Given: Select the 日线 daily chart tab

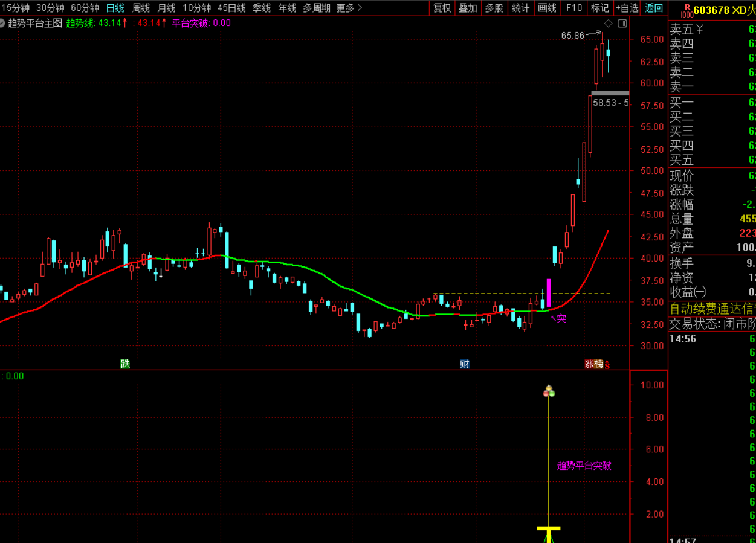Looking at the screenshot, I should tap(115, 8).
